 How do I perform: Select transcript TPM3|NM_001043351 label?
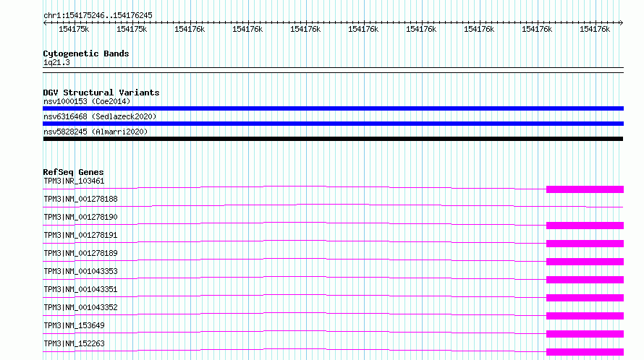click(x=80, y=289)
